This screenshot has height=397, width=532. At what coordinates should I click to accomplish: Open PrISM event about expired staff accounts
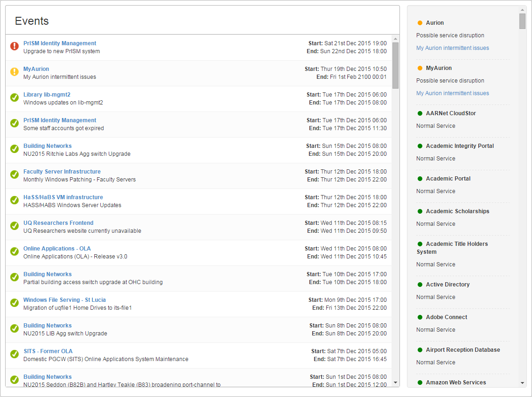coord(60,120)
